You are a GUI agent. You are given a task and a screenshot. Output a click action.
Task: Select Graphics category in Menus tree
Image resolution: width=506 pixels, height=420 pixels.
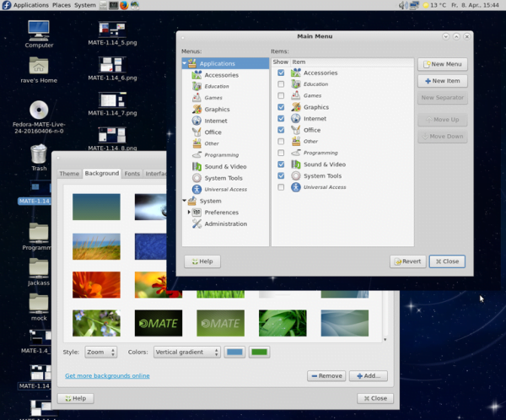click(217, 109)
